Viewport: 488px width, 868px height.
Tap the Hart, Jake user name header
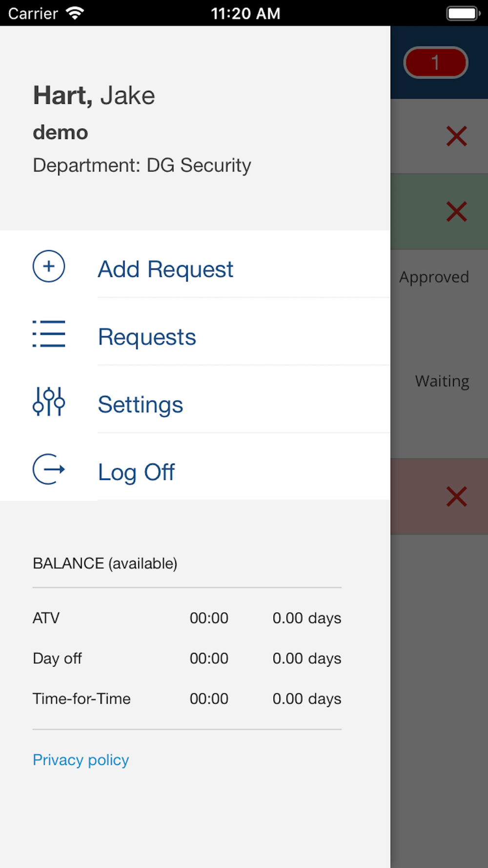[94, 95]
